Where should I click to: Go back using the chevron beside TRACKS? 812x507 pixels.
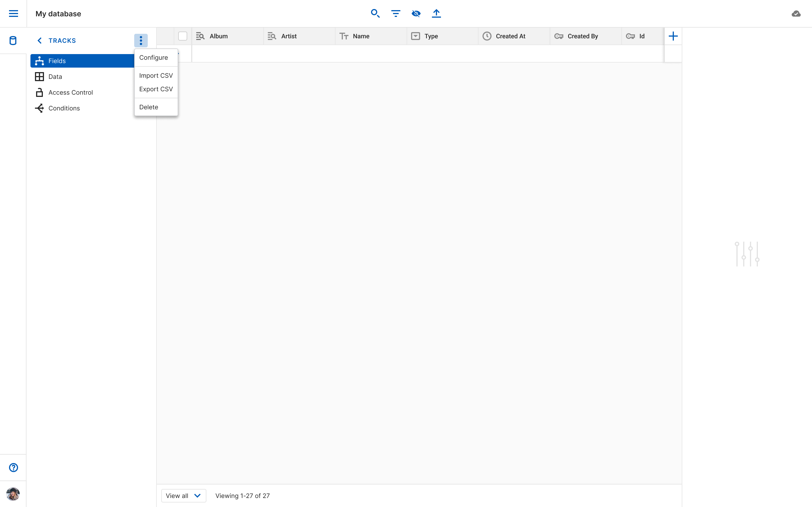[x=39, y=41]
